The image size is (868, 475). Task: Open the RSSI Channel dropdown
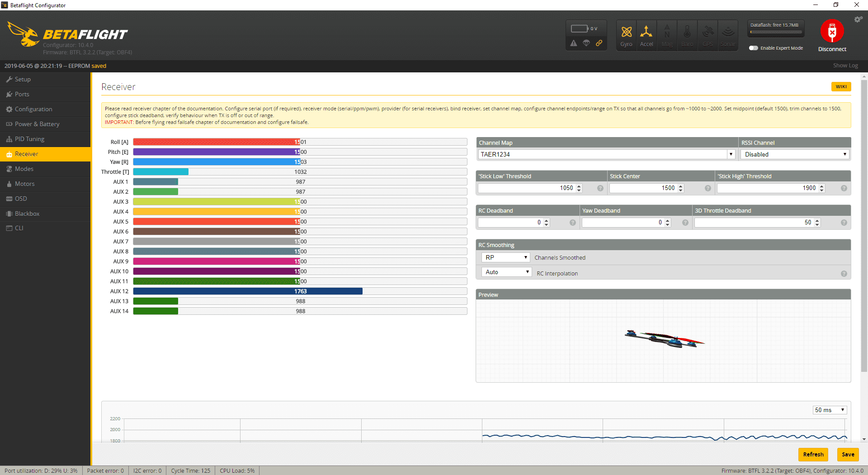[795, 154]
